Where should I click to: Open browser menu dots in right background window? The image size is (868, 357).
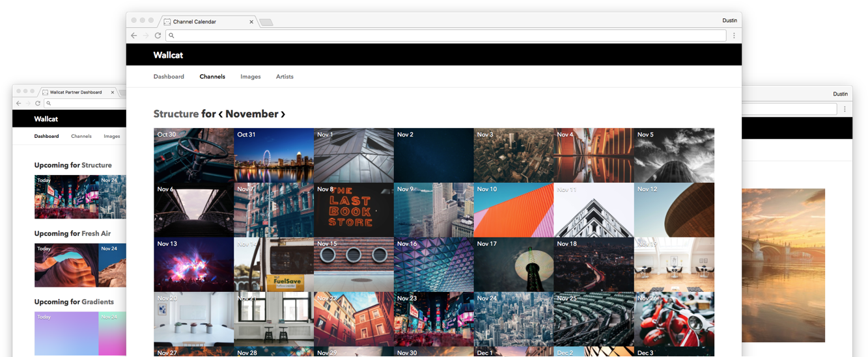click(845, 109)
